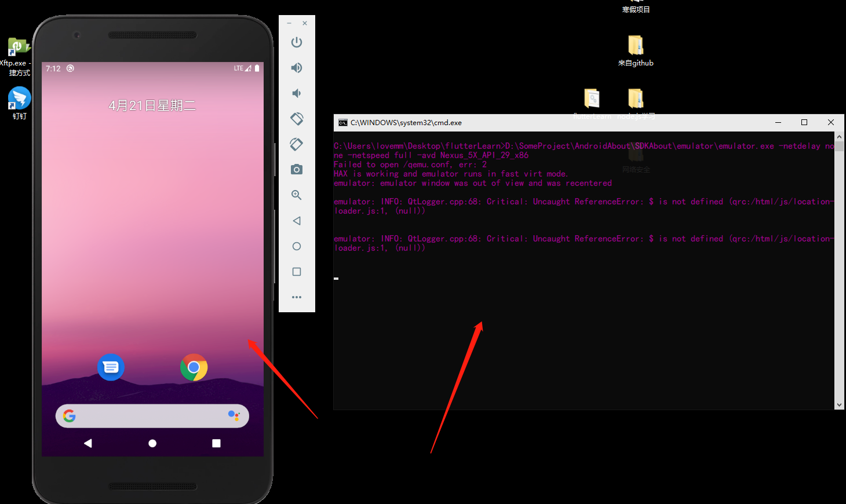Tap the Android back triangle button
Image resolution: width=846 pixels, height=504 pixels.
[x=87, y=443]
